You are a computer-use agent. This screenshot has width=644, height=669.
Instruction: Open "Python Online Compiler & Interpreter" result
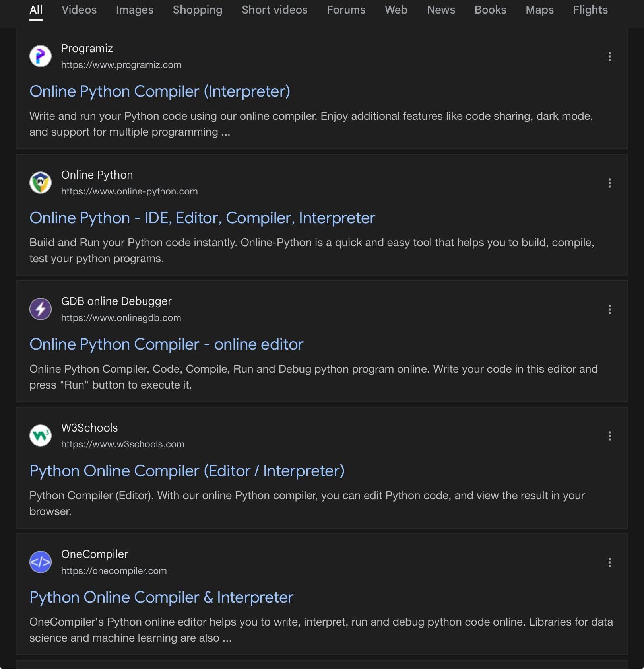pos(161,597)
